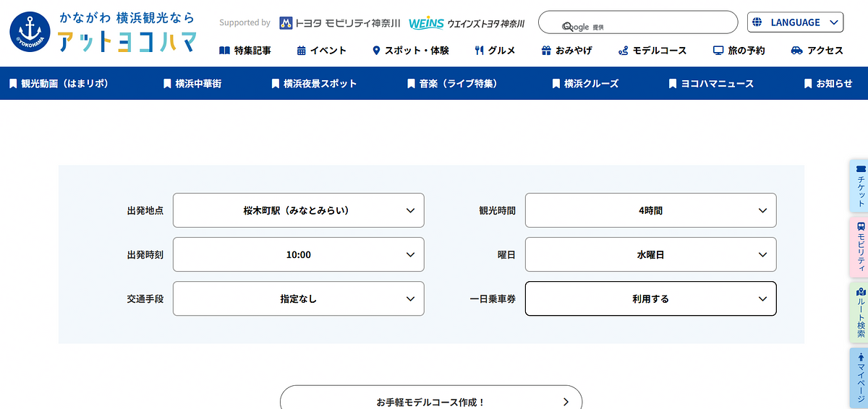
Task: Open アクセス with the car icon
Action: point(817,51)
